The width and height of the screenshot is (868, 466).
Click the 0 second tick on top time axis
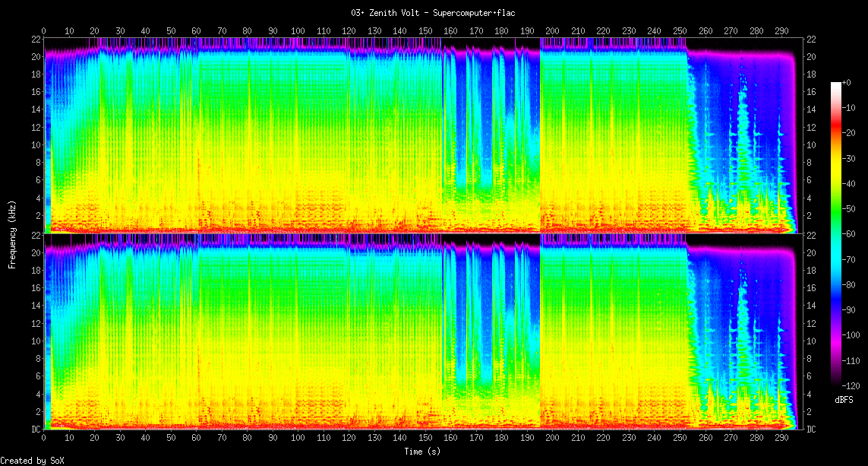44,31
